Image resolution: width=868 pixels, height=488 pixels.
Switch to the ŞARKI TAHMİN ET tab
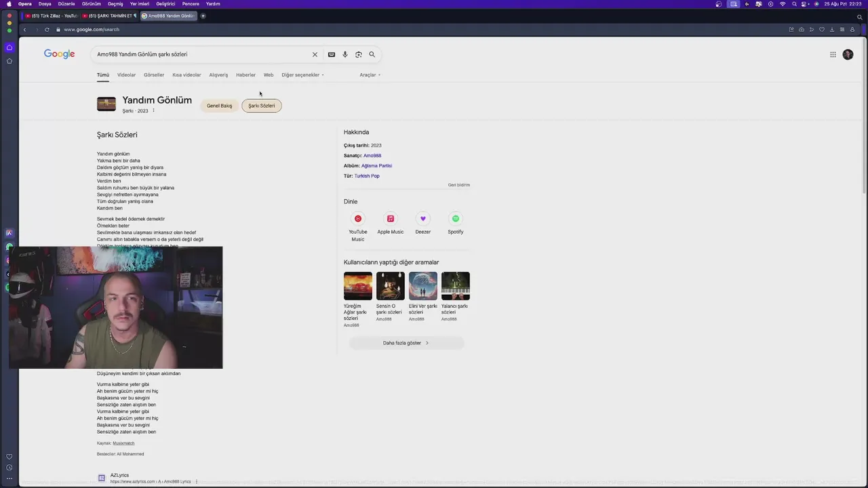pyautogui.click(x=109, y=16)
